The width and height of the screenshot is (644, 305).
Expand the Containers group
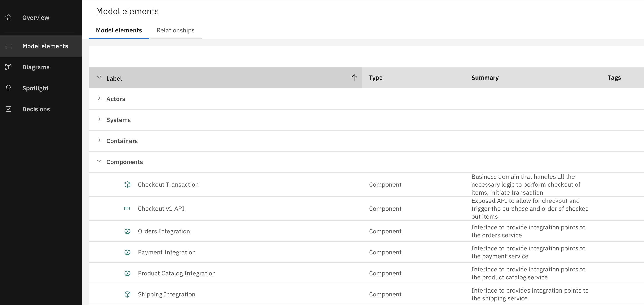[99, 140]
